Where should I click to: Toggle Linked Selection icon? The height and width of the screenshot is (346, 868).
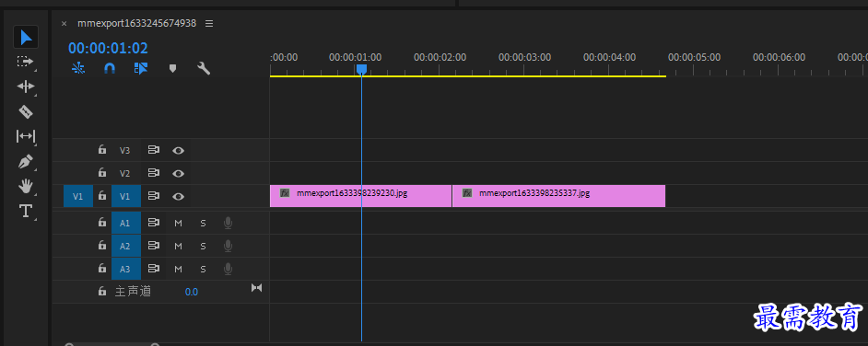(x=141, y=68)
